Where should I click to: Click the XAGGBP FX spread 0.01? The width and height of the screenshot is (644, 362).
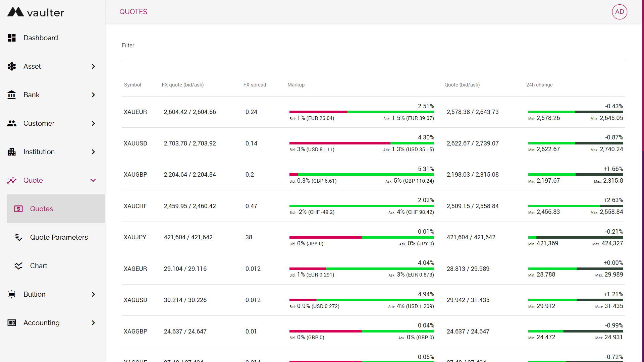(x=251, y=331)
